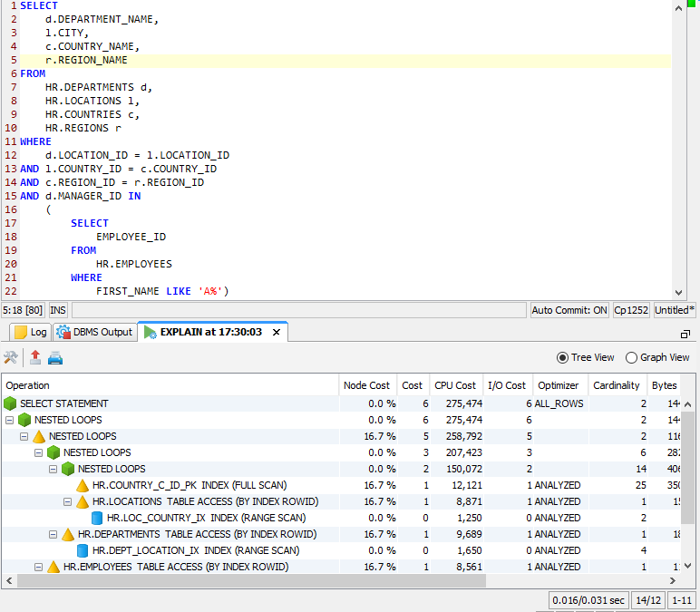Toggle Auto Commit status indicator
700x612 pixels.
tap(570, 310)
